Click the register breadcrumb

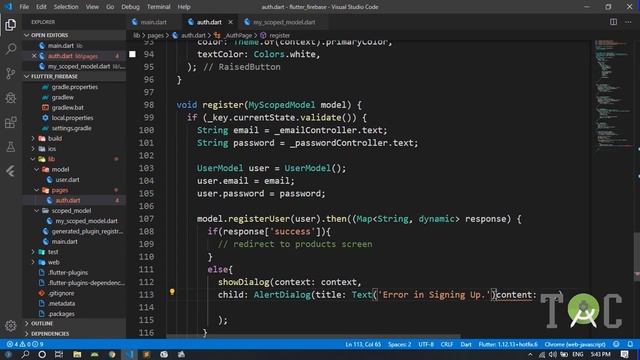pos(280,36)
